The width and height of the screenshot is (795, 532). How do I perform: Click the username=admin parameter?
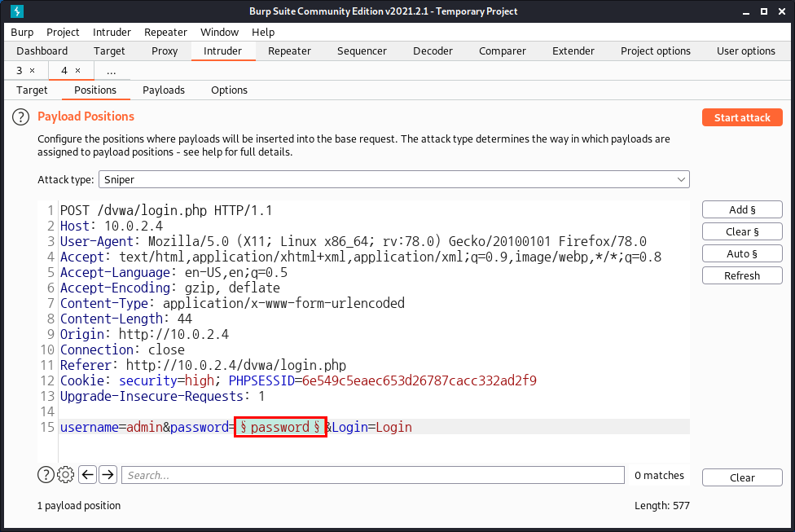point(112,428)
